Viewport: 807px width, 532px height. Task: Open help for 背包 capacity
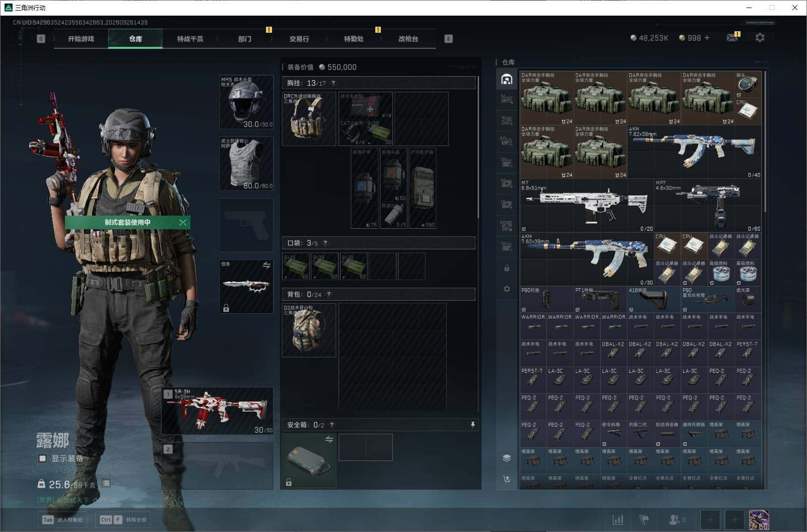pos(328,294)
